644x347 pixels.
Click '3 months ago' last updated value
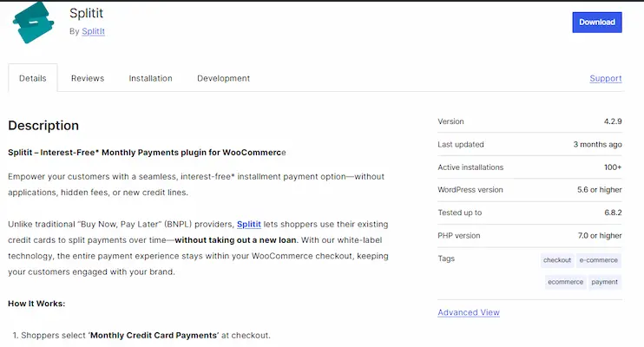(598, 145)
